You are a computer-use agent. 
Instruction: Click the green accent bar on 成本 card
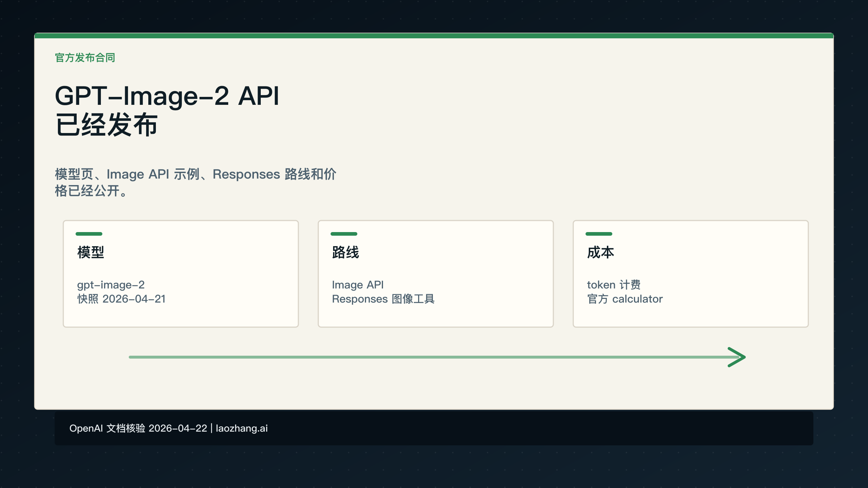599,234
